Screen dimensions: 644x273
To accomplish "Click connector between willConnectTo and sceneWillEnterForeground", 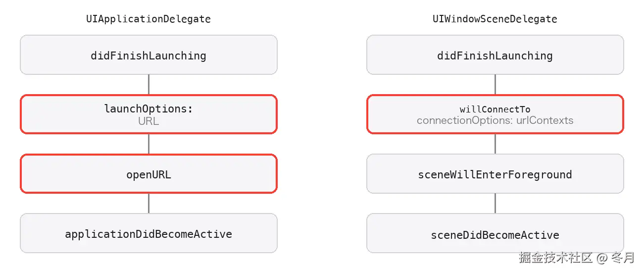I will [495, 144].
